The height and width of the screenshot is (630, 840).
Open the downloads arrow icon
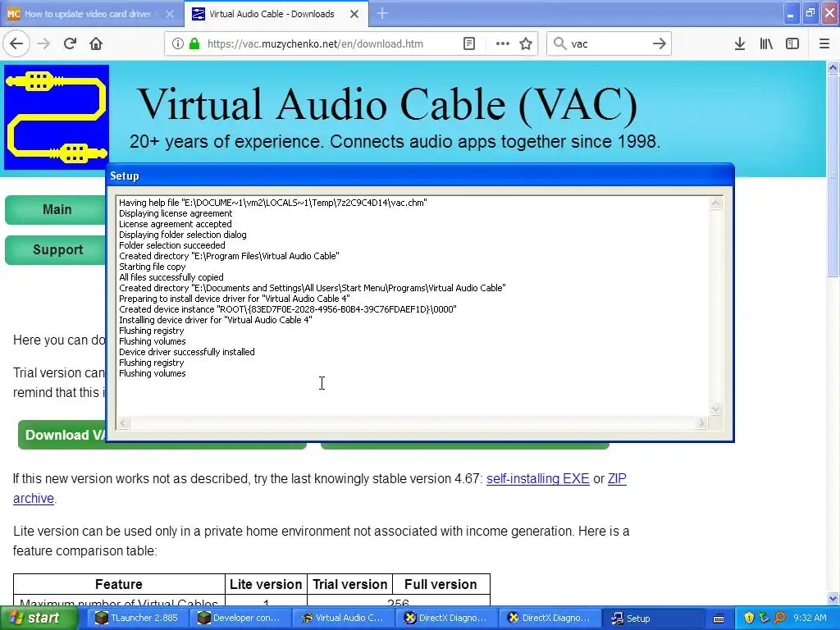[740, 43]
